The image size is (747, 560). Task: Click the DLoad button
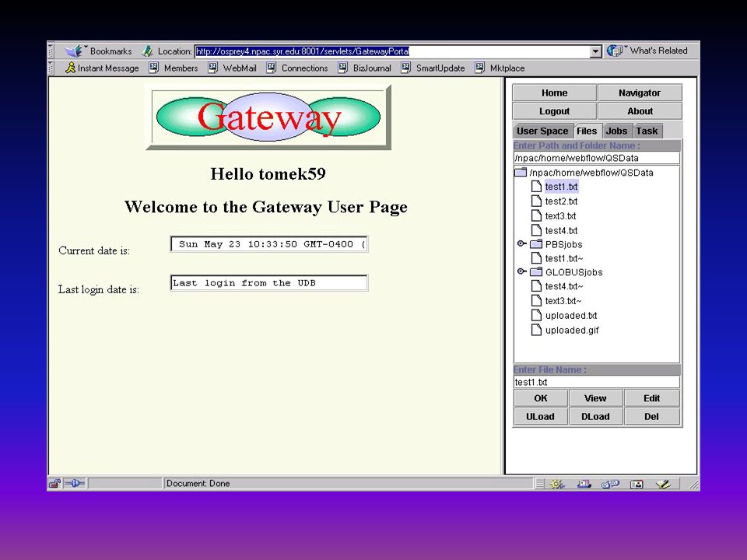tap(595, 417)
